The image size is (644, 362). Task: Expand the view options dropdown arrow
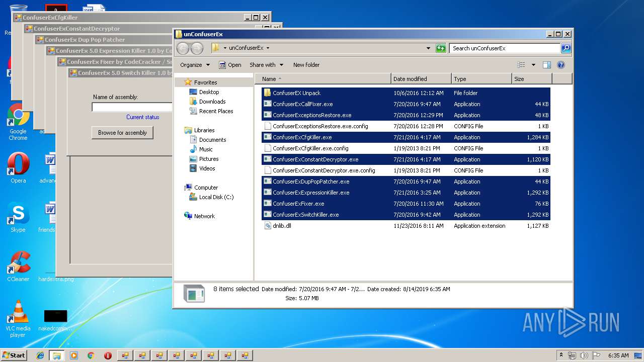(533, 65)
